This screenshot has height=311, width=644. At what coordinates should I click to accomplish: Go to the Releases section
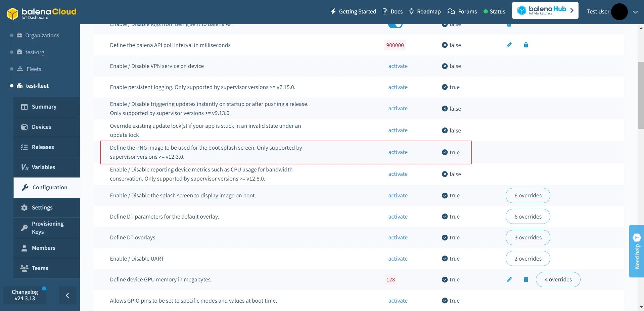click(x=43, y=147)
